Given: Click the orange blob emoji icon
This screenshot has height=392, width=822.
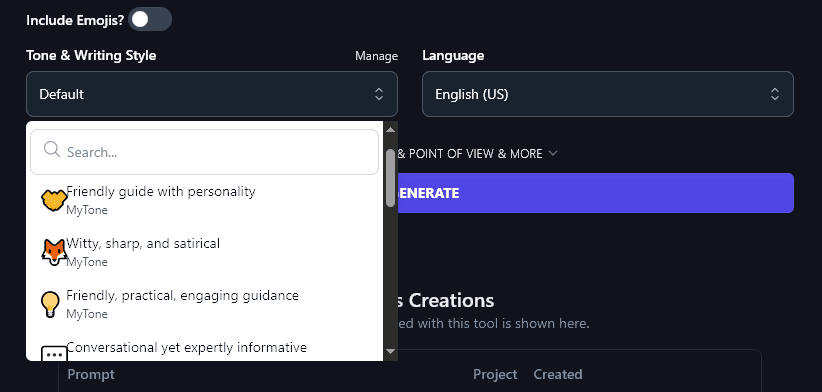Looking at the screenshot, I should 54,200.
